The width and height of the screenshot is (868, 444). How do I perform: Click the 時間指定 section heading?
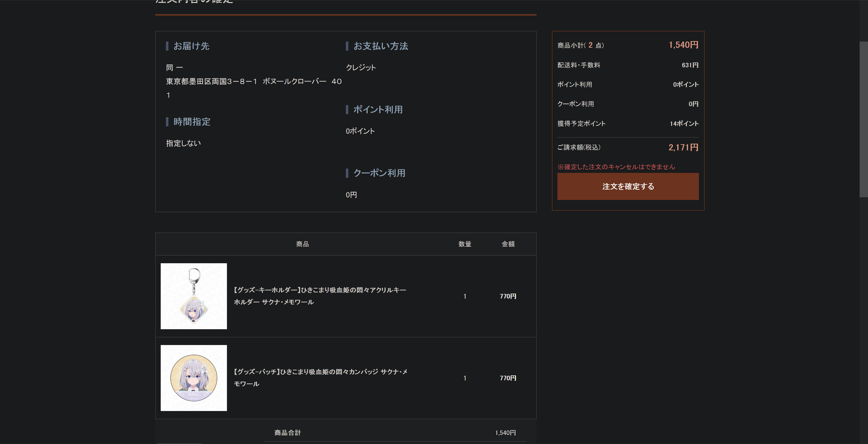click(191, 122)
